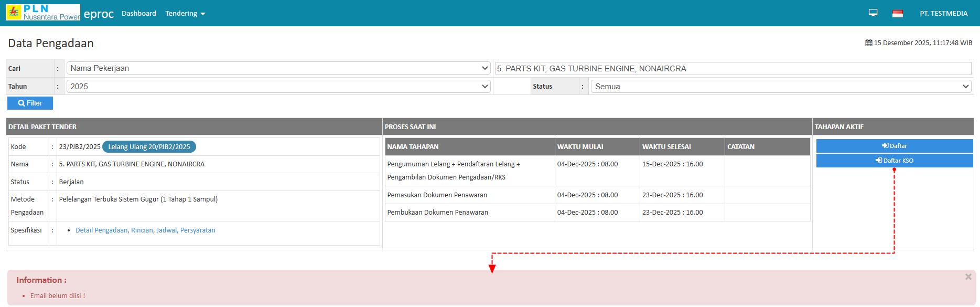Screen dimensions: 980x307
Task: Open the Status dropdown showing Semua
Action: (x=781, y=87)
